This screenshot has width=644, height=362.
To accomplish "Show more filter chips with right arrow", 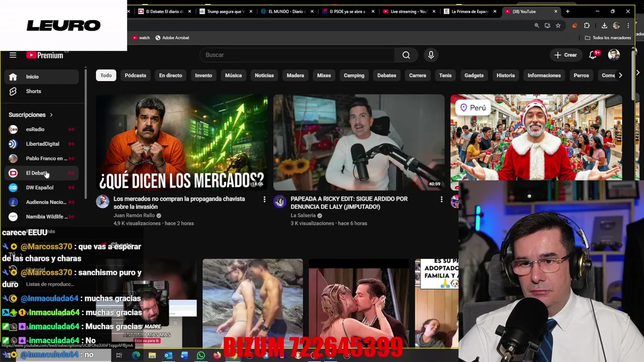I will [620, 75].
